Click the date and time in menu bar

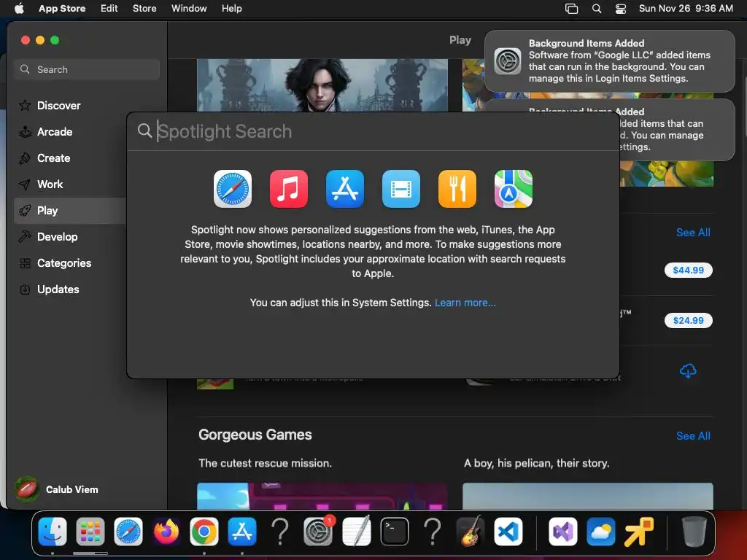point(686,9)
